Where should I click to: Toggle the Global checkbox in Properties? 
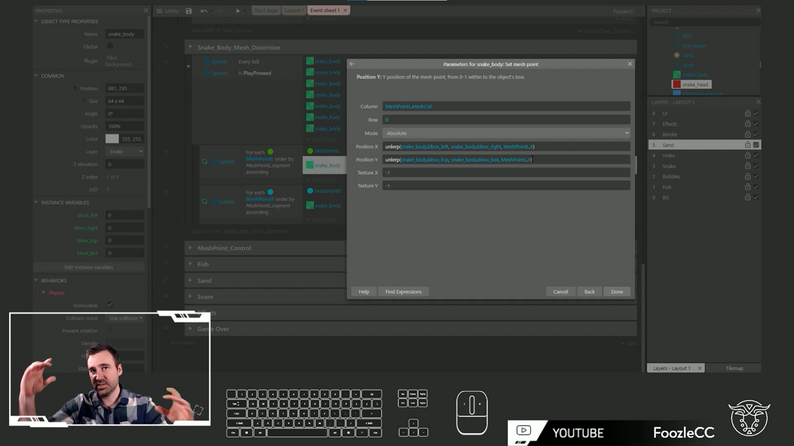coord(110,46)
